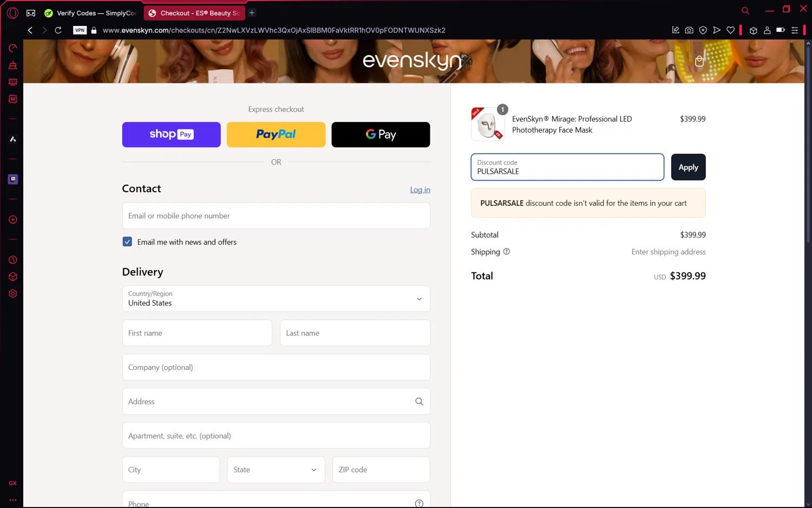The width and height of the screenshot is (812, 508).
Task: Open Twitch panel in sidebar
Action: (x=13, y=179)
